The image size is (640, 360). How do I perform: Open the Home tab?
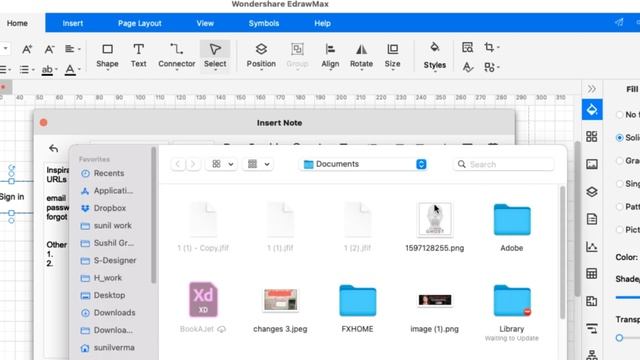coord(17,23)
